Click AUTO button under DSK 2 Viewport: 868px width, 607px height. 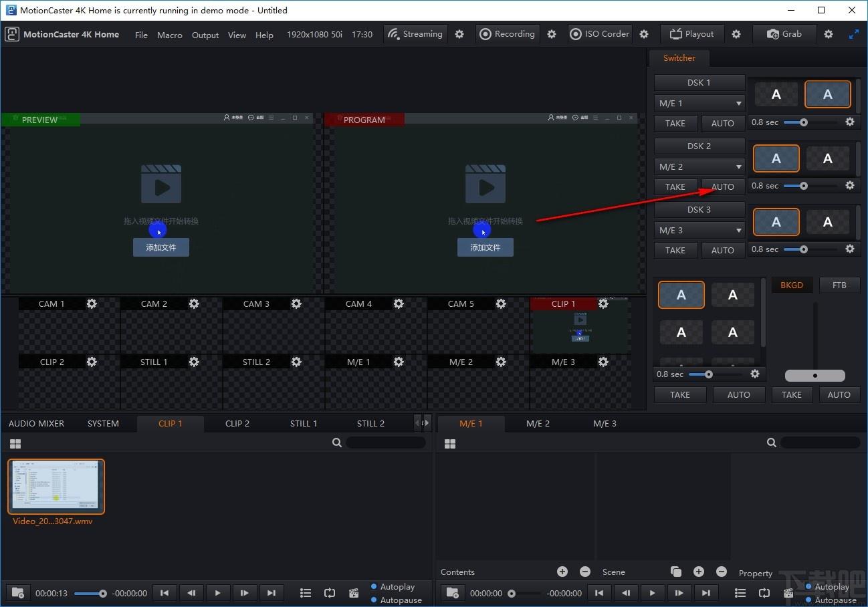click(x=723, y=187)
